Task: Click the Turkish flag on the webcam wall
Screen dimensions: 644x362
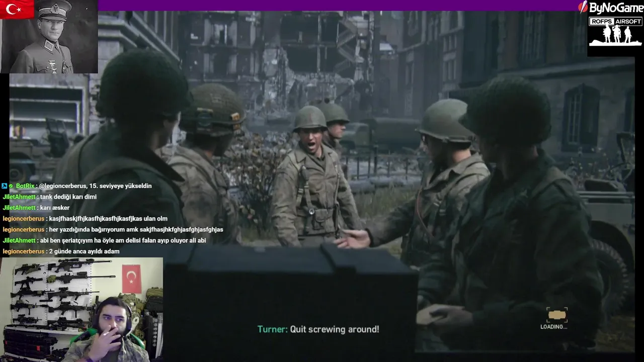Action: point(131,279)
